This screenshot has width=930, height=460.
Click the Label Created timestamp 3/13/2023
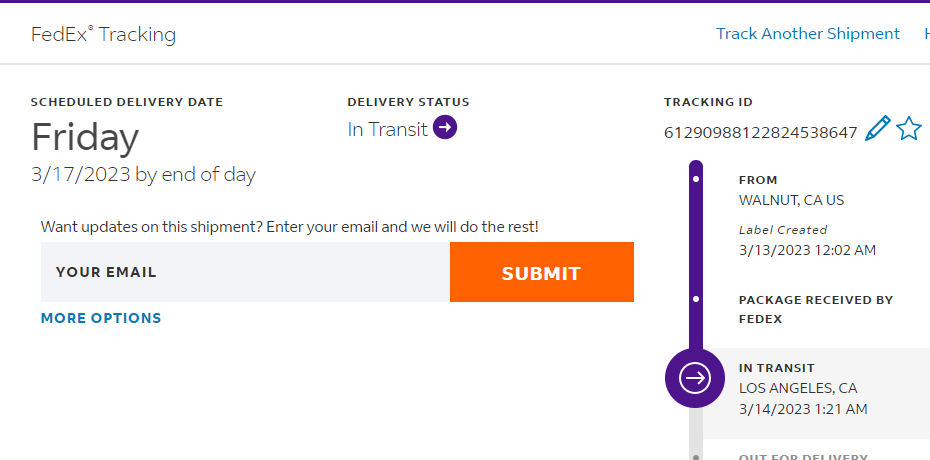806,250
